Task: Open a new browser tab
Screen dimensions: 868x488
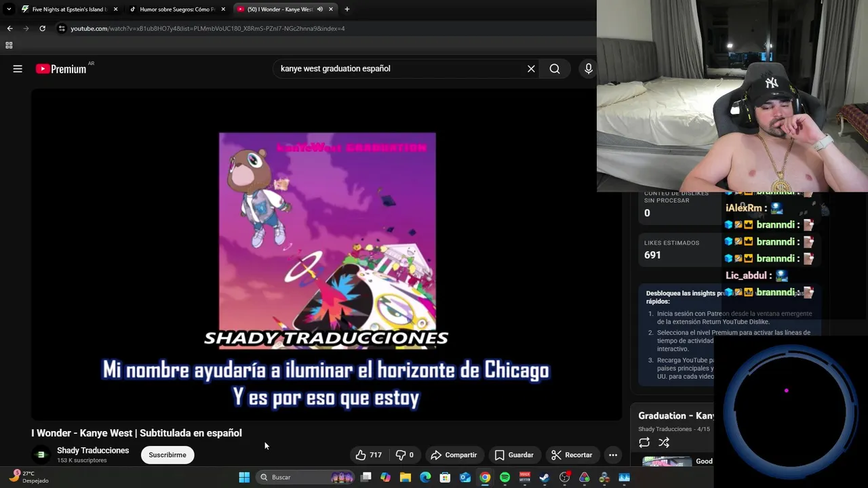Action: pyautogui.click(x=347, y=9)
